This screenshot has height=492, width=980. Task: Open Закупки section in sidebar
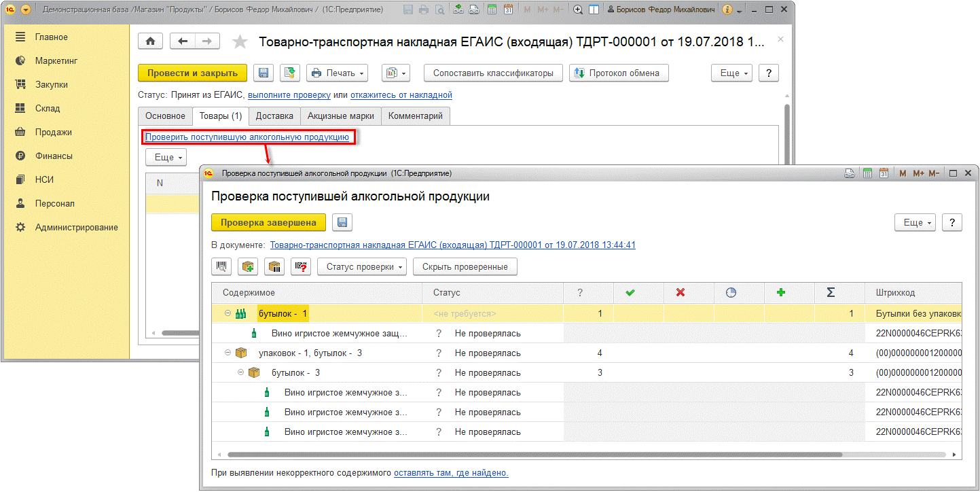[52, 84]
